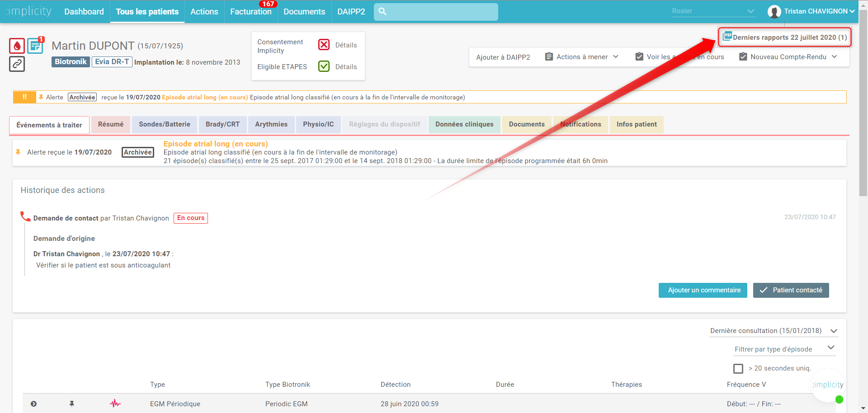The image size is (868, 413).
Task: Open Filtrer par type d'épisode dropdown
Action: coord(784,349)
